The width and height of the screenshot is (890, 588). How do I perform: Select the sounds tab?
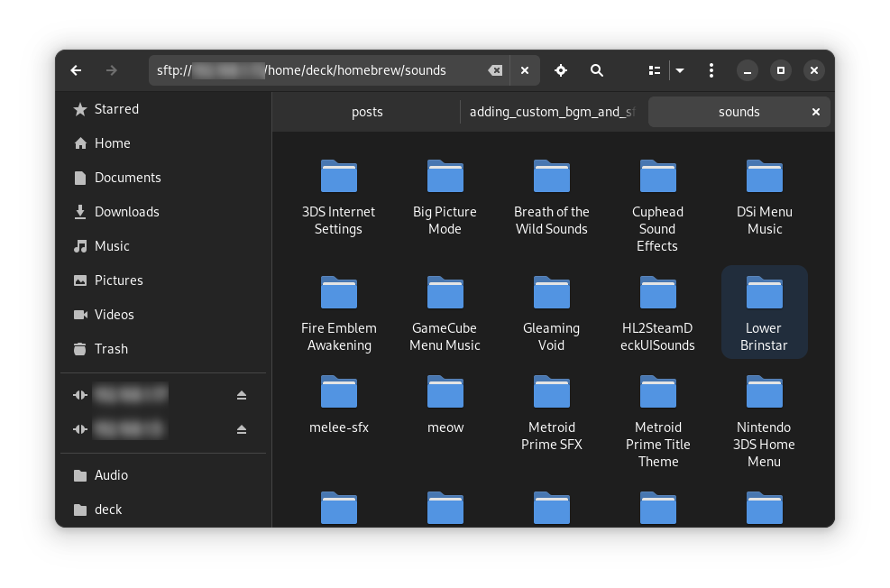[x=739, y=112]
